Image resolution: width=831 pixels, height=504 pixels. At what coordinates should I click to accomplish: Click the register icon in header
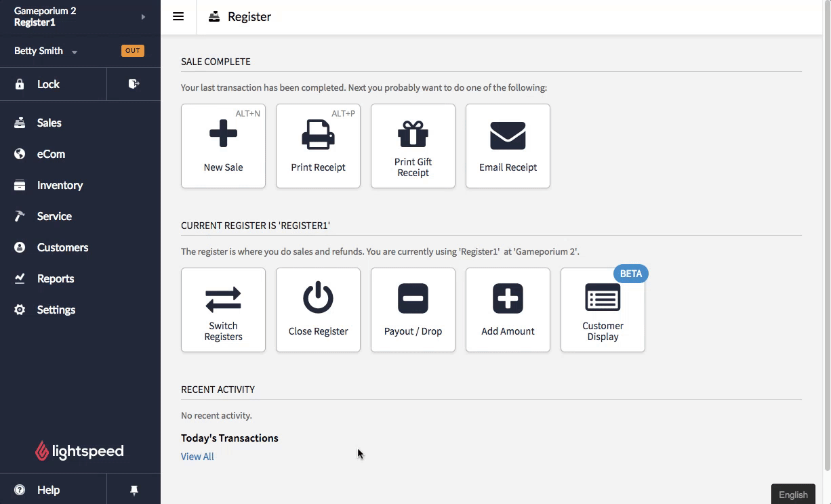(214, 17)
